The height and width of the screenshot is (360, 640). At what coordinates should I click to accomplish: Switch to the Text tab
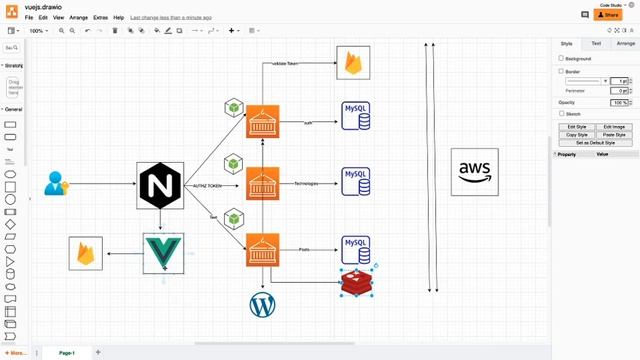596,43
